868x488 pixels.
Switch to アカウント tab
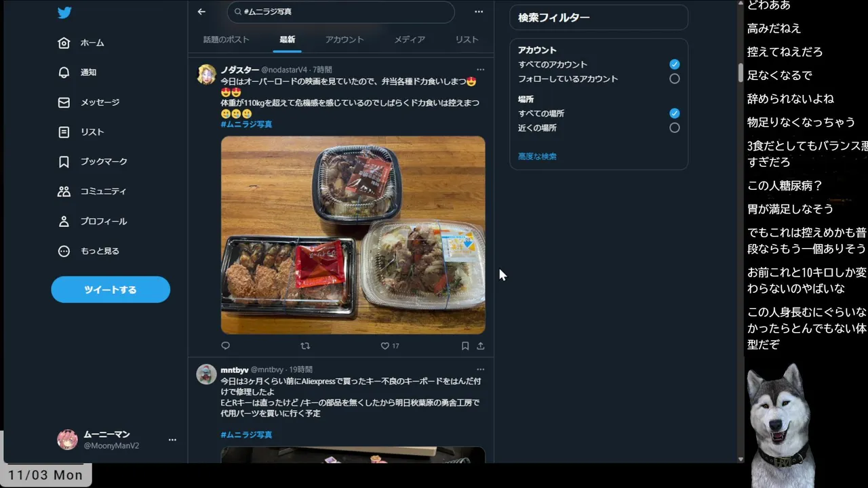click(344, 39)
